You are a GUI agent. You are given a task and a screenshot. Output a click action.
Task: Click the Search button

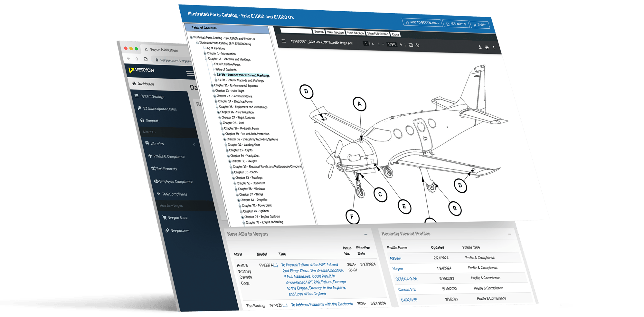(319, 32)
